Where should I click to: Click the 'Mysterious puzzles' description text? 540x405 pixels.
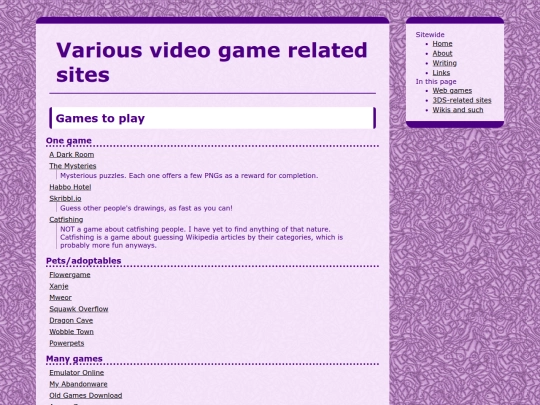(189, 176)
